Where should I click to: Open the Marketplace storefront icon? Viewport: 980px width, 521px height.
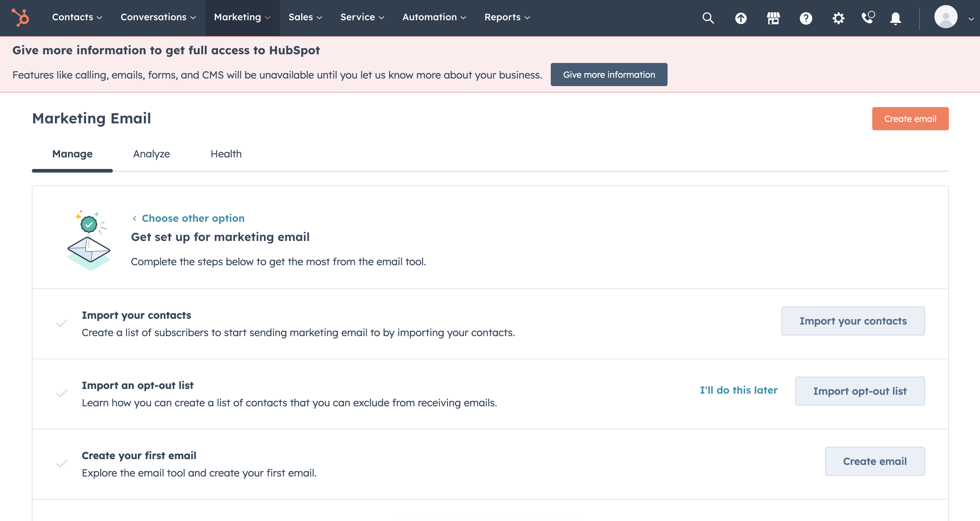(x=773, y=18)
